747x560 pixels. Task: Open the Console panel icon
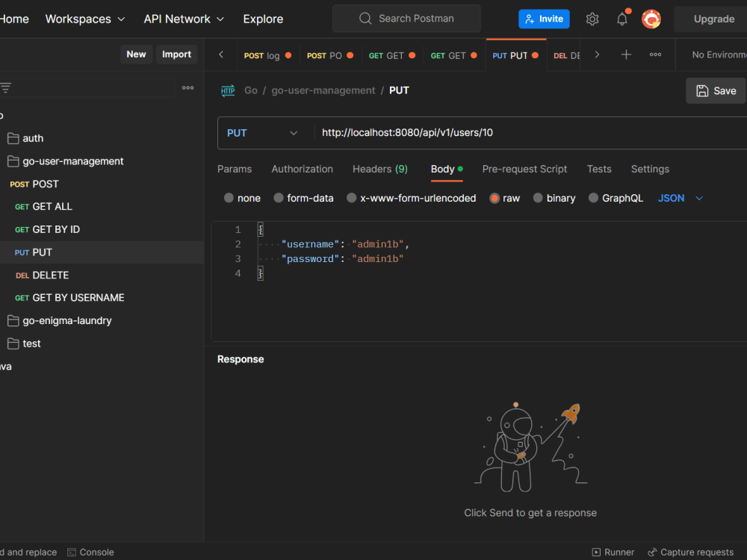pyautogui.click(x=72, y=553)
